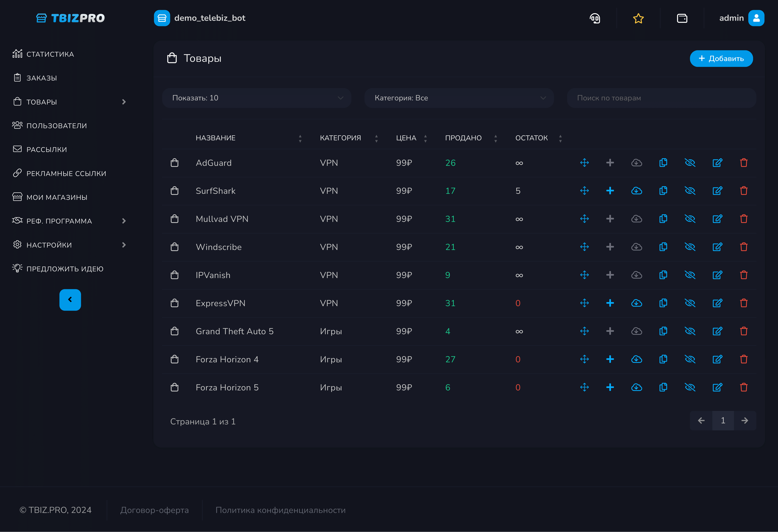This screenshot has width=778, height=532.
Task: Click the yellow star favorites icon
Action: [x=638, y=18]
